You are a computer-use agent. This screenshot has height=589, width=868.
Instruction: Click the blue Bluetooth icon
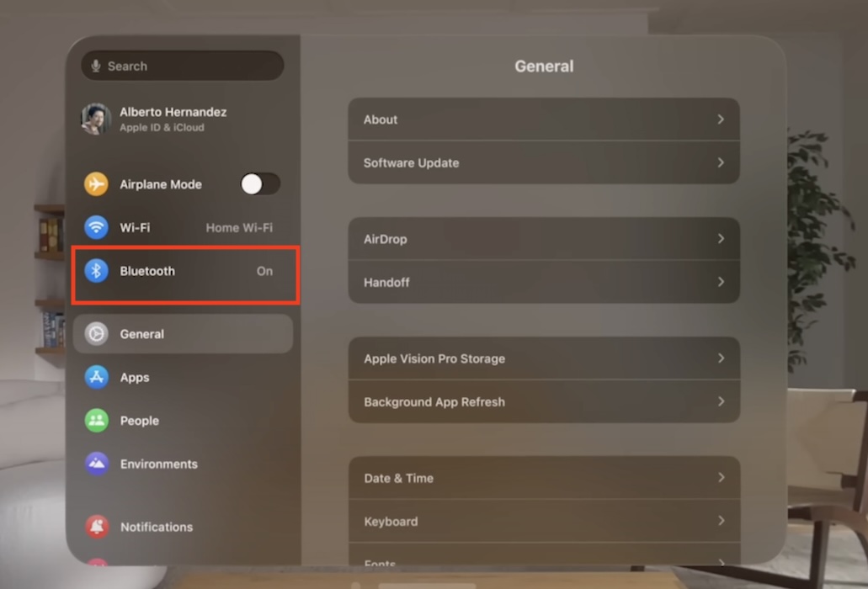pyautogui.click(x=96, y=271)
